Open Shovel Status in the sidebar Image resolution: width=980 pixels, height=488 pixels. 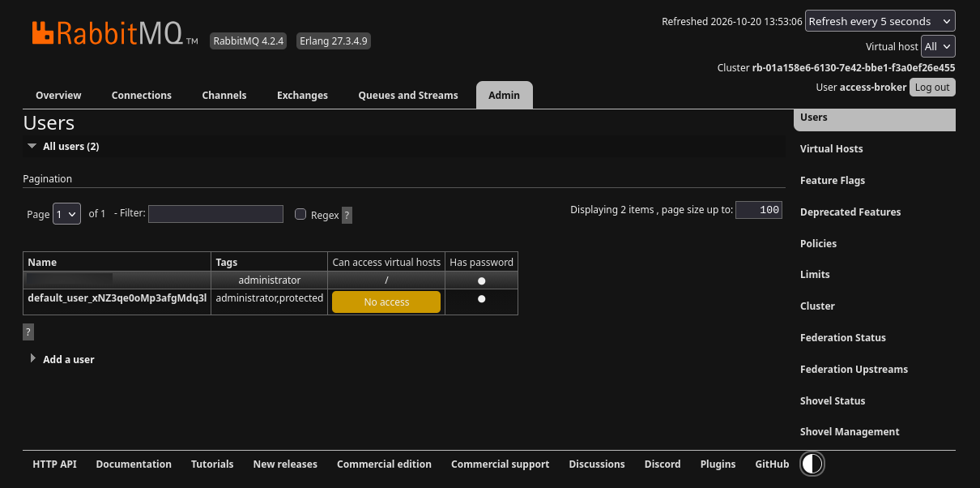coord(833,400)
